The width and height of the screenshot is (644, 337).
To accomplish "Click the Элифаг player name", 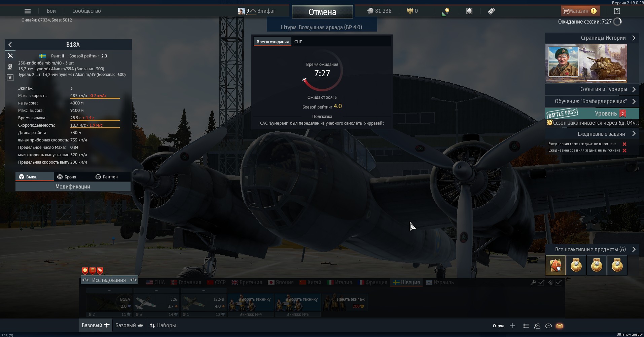I will tap(266, 11).
